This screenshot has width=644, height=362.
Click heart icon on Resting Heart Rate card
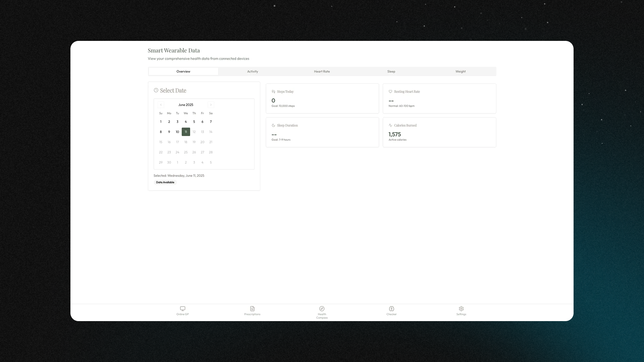(390, 92)
